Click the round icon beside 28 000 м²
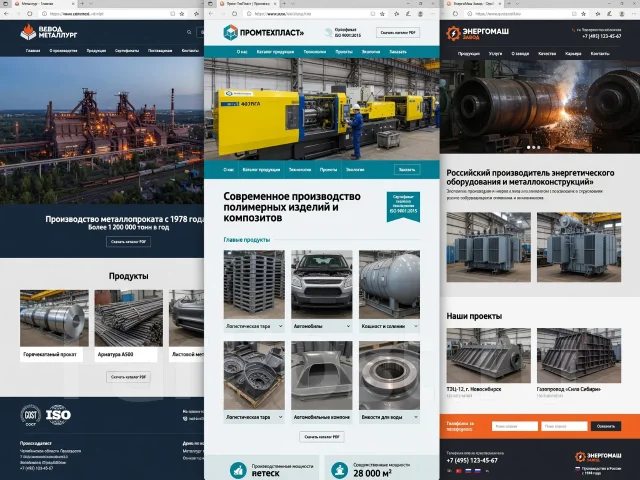640x480 pixels. [339, 470]
